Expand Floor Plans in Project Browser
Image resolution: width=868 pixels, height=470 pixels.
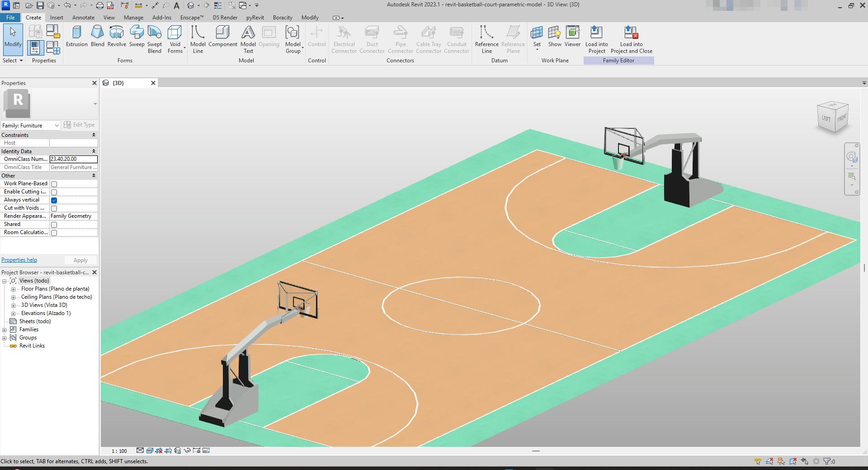point(13,289)
